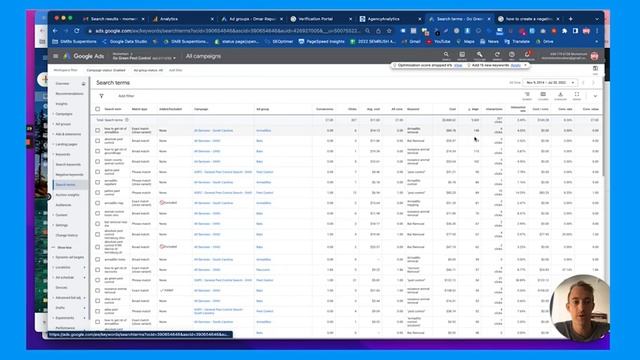Collapse the Keywords sidebar section

pos(63,154)
